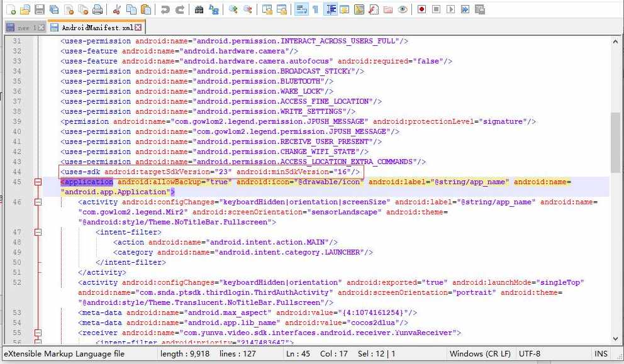Click the Save file toolbar icon
This screenshot has width=624, height=364.
click(39, 9)
